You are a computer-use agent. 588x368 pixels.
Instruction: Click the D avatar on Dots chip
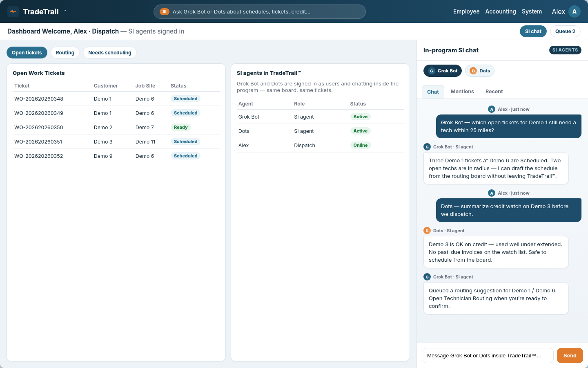[473, 71]
